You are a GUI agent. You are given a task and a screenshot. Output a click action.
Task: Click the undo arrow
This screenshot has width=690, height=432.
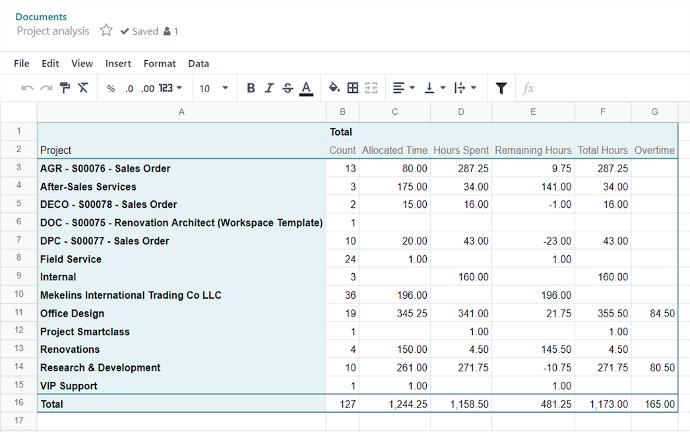[x=28, y=88]
